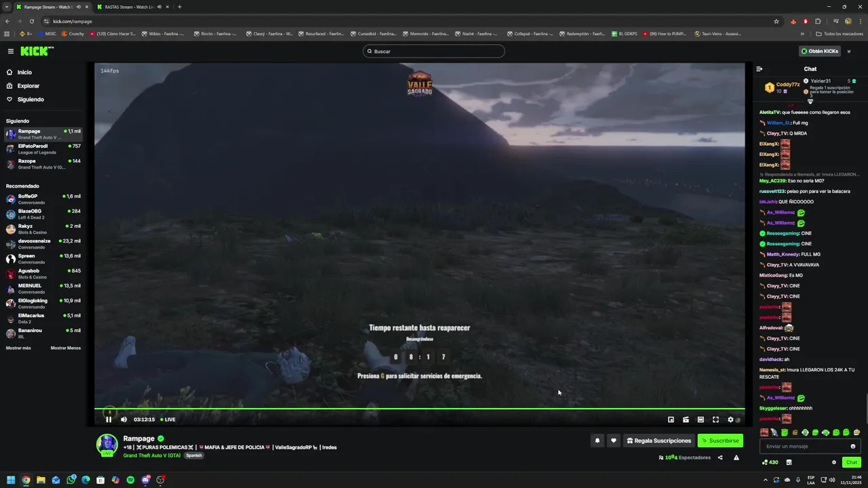Open channel points 430 balance
Viewport: 868px width, 488px height.
tap(770, 462)
